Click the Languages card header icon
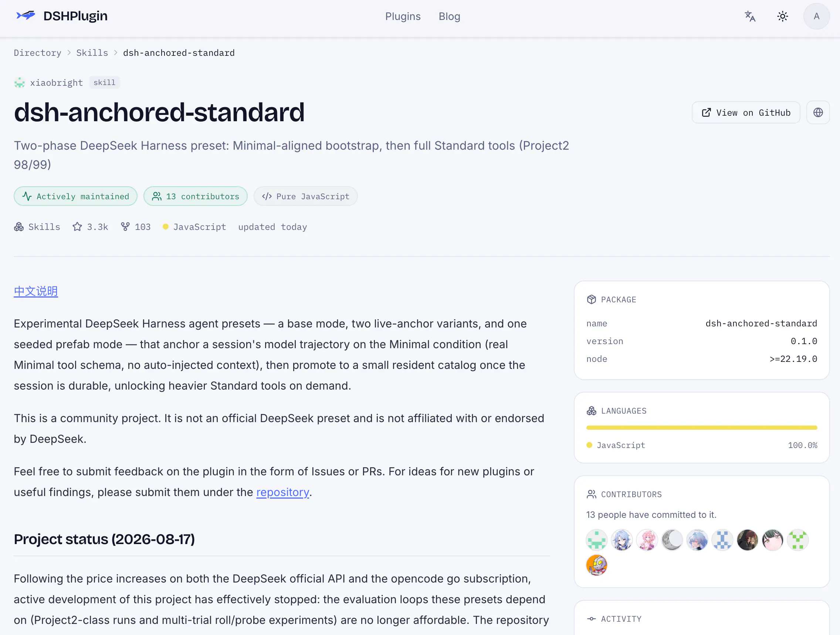 pos(591,411)
